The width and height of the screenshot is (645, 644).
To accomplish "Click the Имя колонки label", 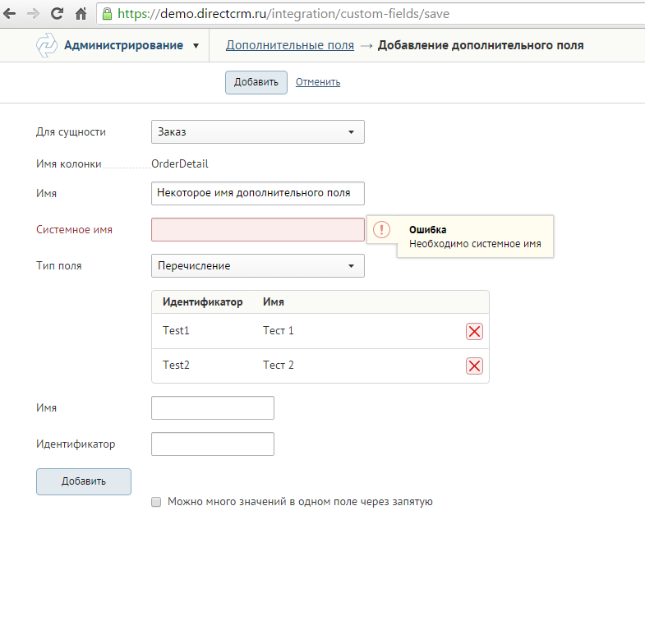I will tap(69, 163).
